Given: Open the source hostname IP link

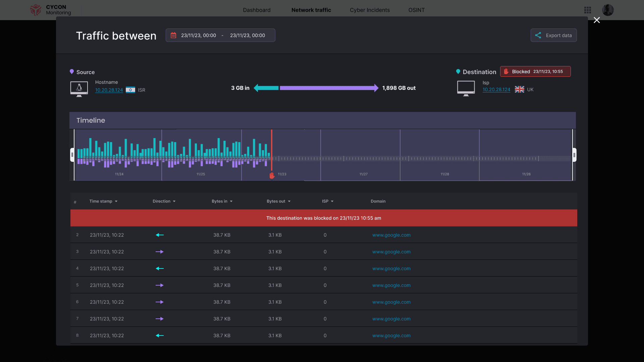Looking at the screenshot, I should (109, 90).
